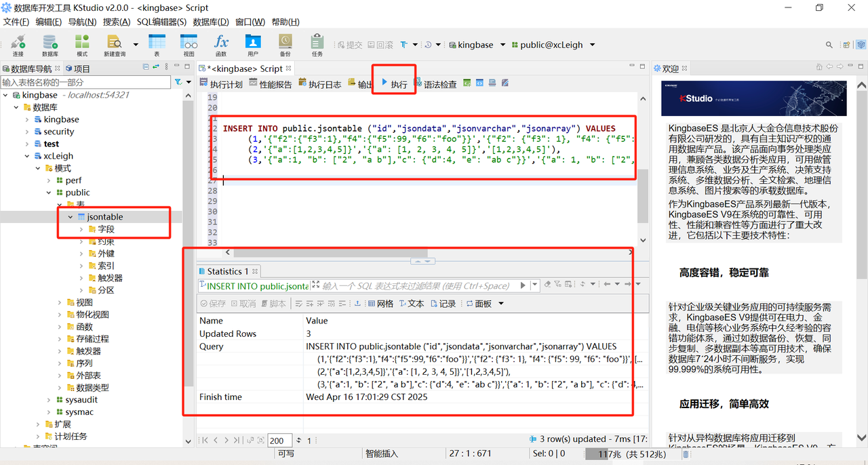Click the tree filter funnel icon
868x465 pixels.
click(178, 82)
